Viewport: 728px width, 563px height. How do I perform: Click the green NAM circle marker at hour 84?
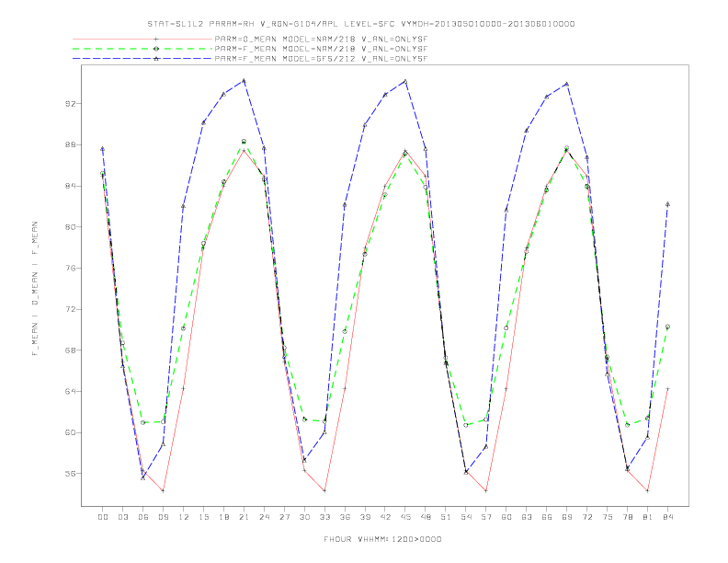tap(667, 327)
